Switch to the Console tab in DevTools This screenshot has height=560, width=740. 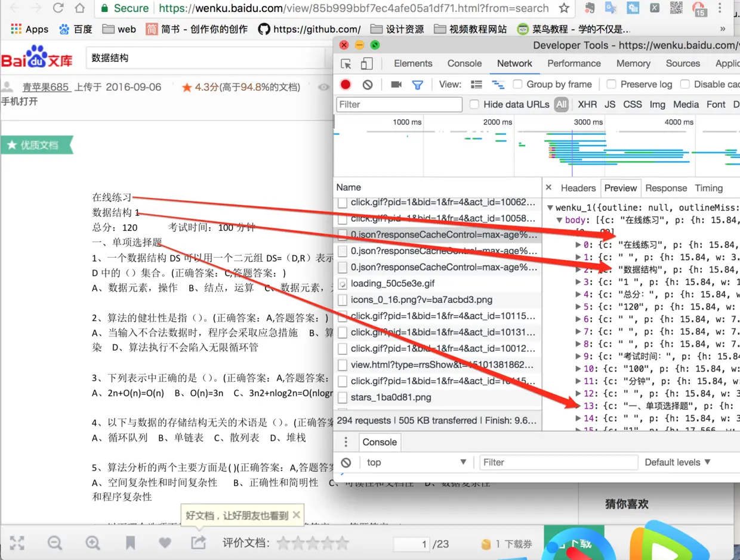(x=464, y=64)
